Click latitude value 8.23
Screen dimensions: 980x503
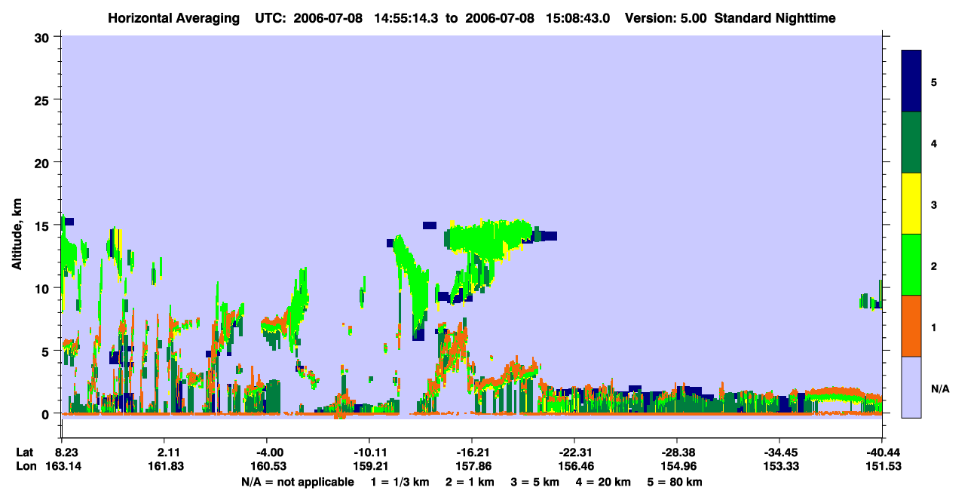[67, 452]
